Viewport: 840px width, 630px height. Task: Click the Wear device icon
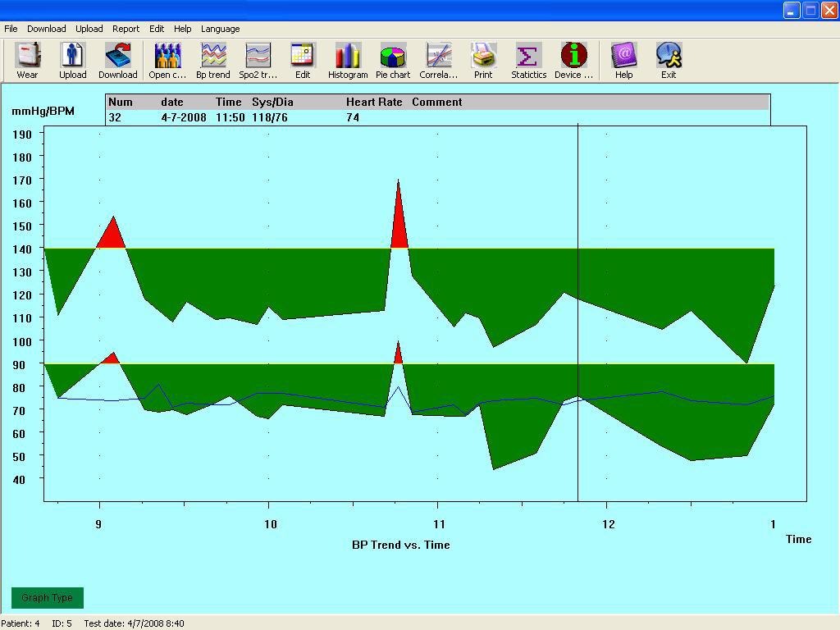(27, 61)
